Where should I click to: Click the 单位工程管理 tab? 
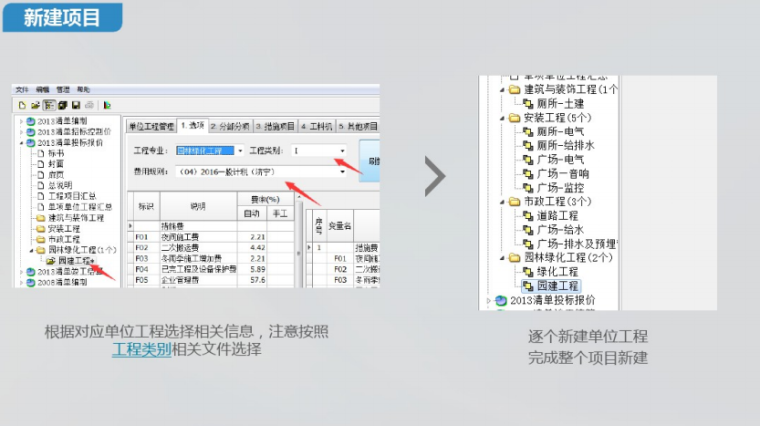coord(150,126)
